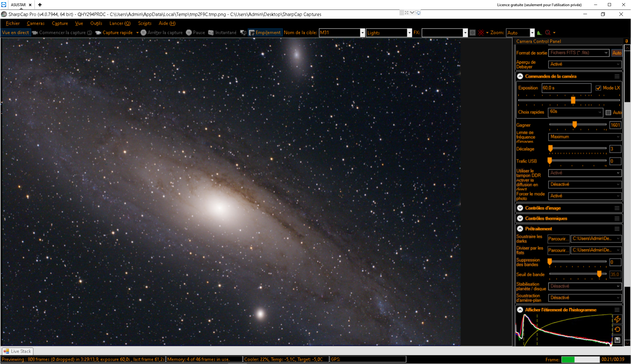631x364 pixels.
Task: Toggle the Auto button for output format
Action: point(617,53)
